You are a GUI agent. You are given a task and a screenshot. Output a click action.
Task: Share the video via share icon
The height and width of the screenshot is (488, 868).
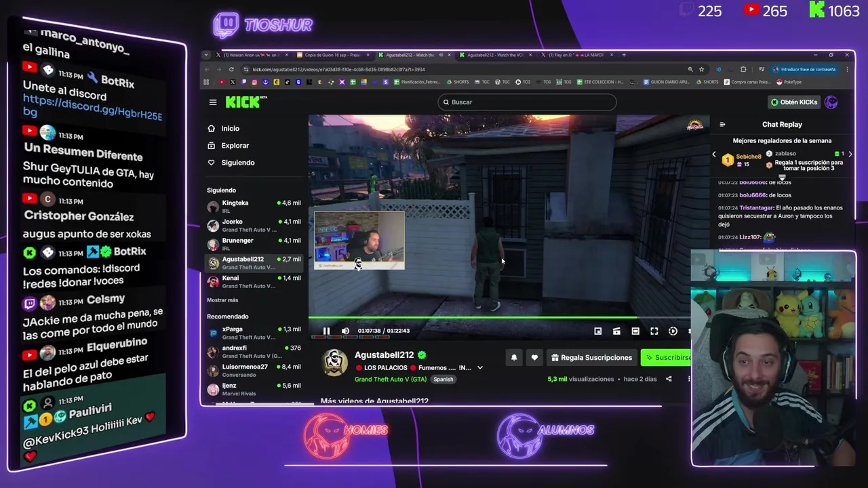pos(669,379)
